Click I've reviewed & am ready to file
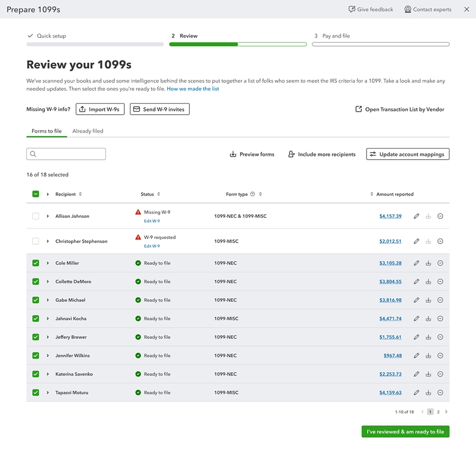The image size is (476, 451). point(405,431)
